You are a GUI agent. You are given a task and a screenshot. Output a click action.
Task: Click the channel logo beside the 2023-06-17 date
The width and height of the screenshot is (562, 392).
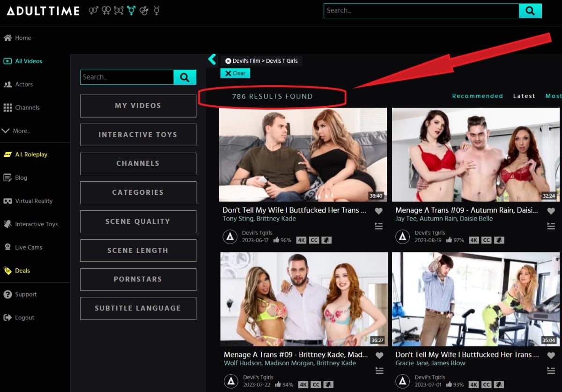[x=230, y=237]
